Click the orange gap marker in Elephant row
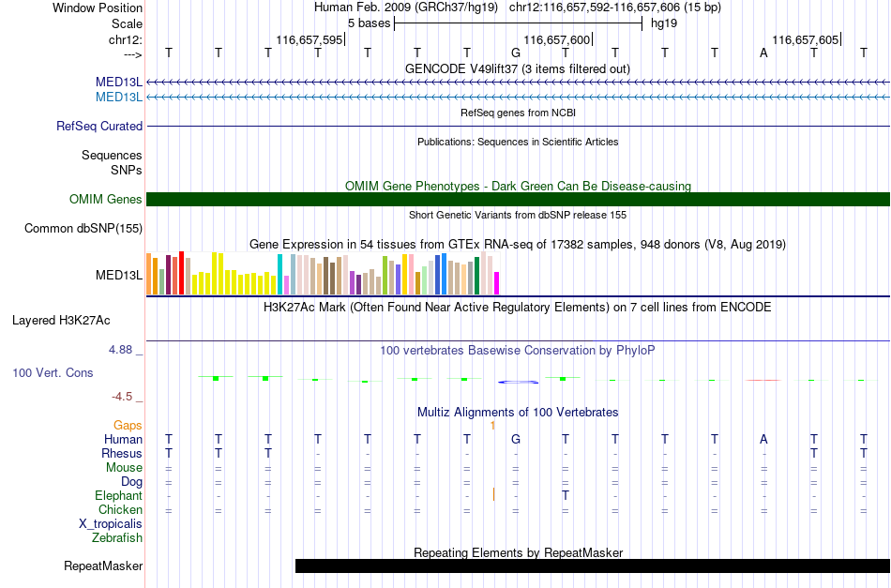The image size is (891, 588). click(493, 495)
